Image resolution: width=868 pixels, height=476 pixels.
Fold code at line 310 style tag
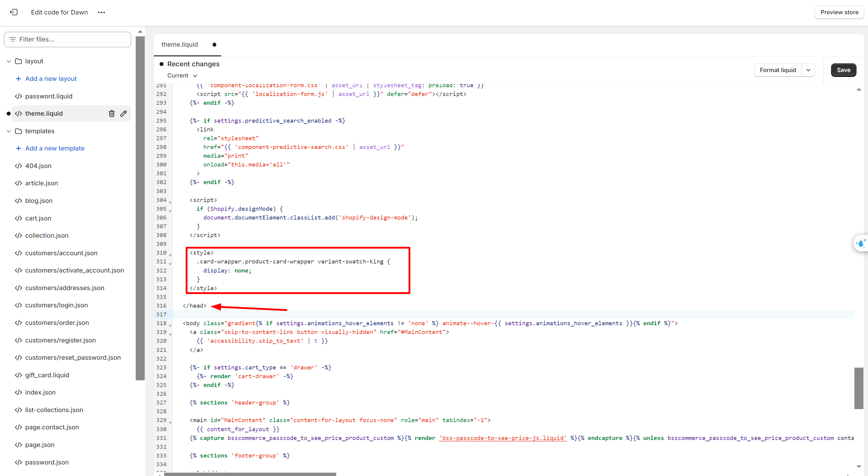pyautogui.click(x=170, y=254)
